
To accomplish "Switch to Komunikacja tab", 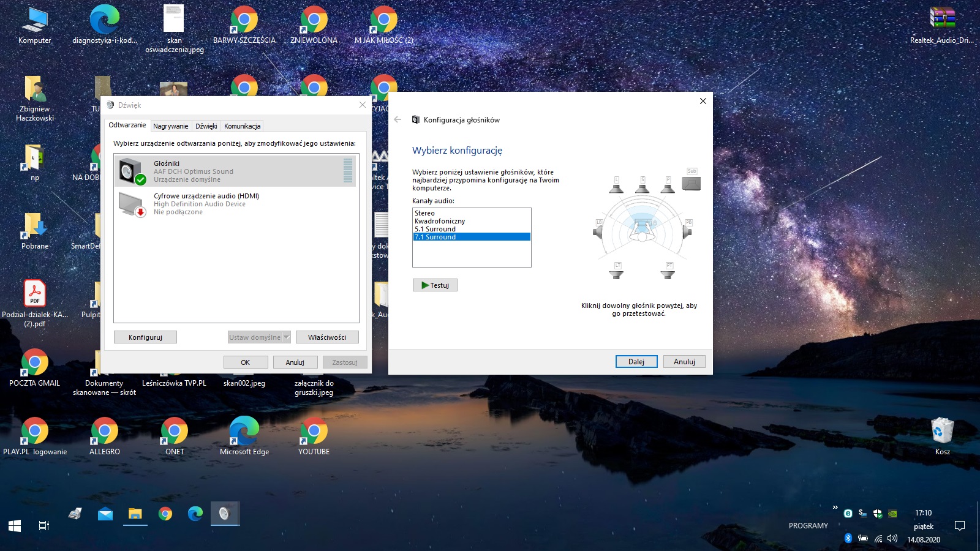I will [x=243, y=126].
